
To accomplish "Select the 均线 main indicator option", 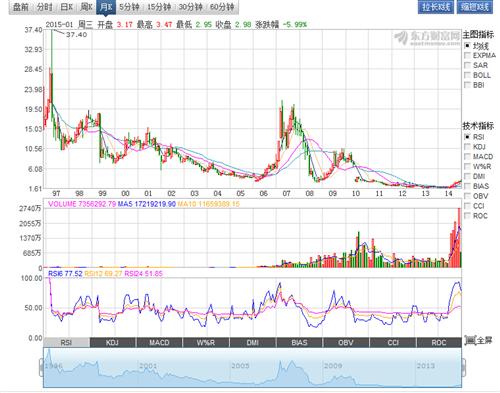I will (x=468, y=46).
